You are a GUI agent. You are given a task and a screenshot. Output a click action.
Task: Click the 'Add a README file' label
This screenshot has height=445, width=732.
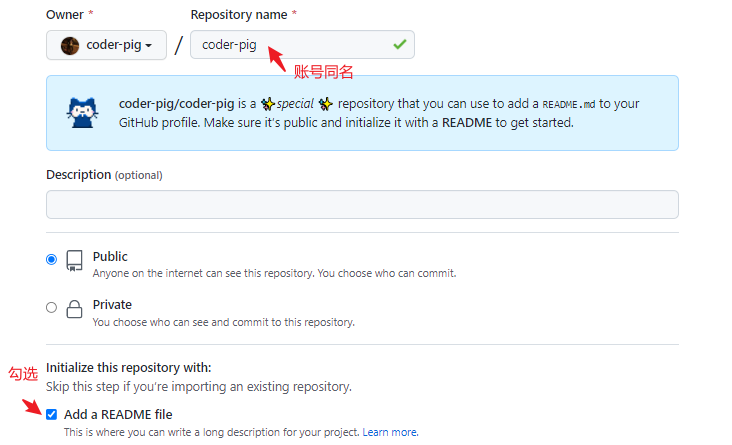tap(118, 415)
